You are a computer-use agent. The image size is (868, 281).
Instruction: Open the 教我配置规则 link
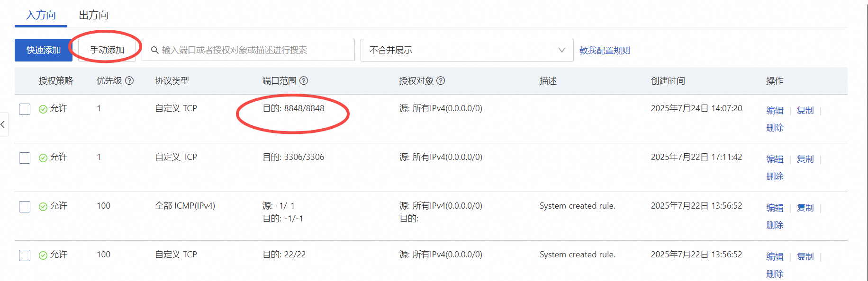pyautogui.click(x=605, y=51)
